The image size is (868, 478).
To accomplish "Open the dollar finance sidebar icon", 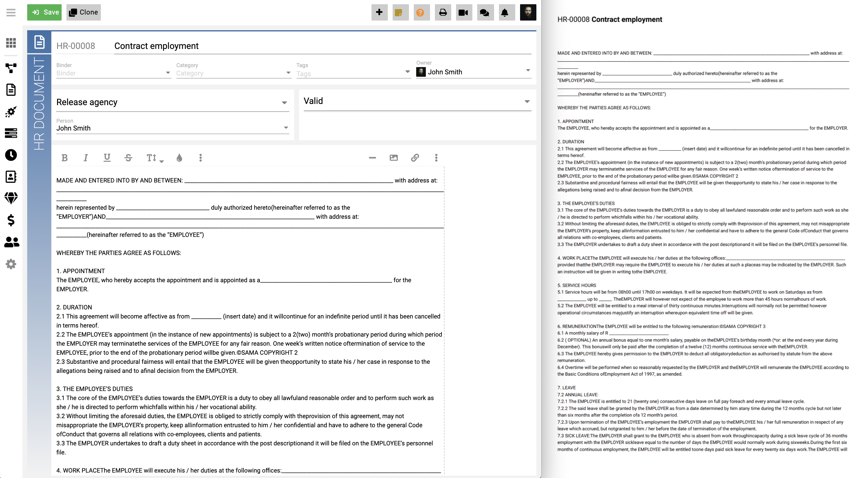I will click(11, 220).
